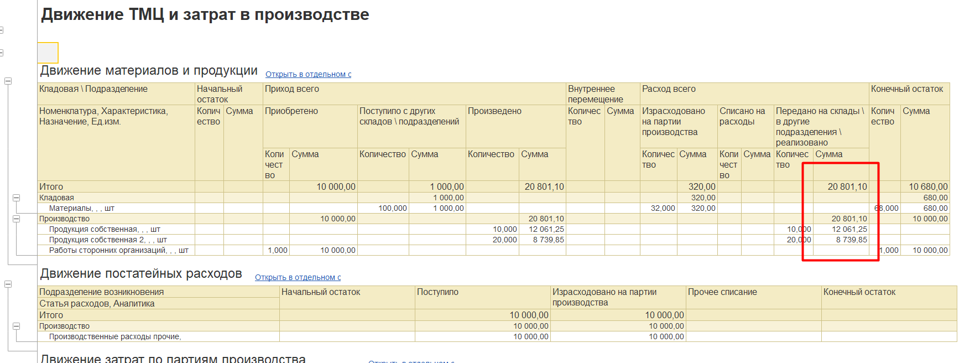The height and width of the screenshot is (363, 980).
Task: Collapse Производство group in the materials table
Action: pos(17,219)
